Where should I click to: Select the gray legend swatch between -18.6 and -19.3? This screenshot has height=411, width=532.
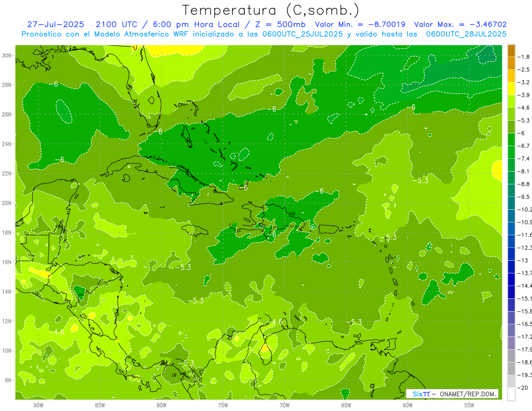(511, 368)
